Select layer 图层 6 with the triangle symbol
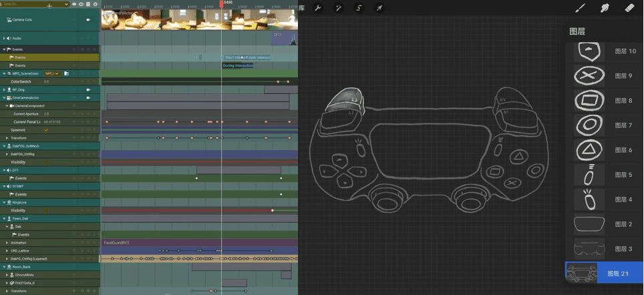The height and width of the screenshot is (295, 644). tap(604, 150)
